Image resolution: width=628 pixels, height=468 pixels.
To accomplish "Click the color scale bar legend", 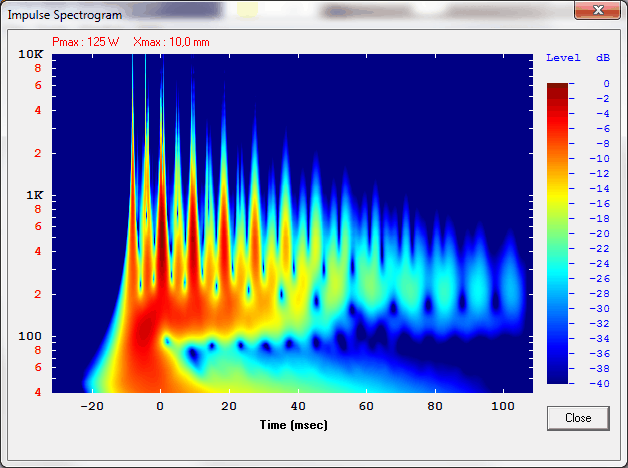I will tap(558, 233).
